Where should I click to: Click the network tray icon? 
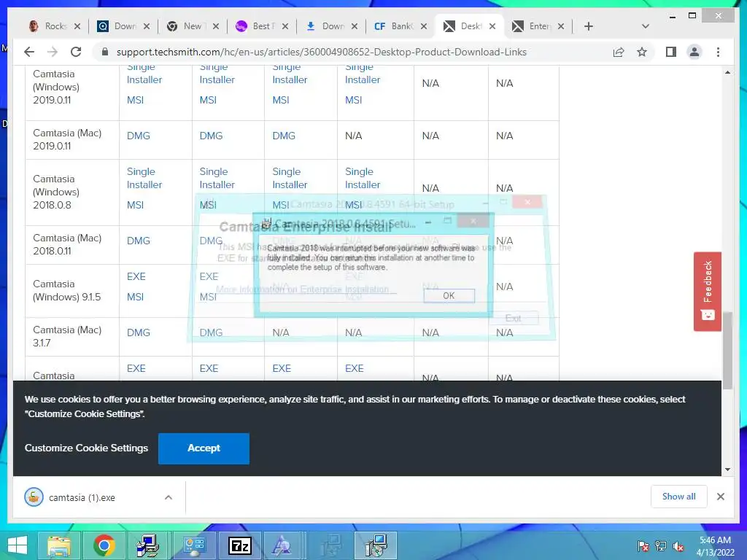pyautogui.click(x=661, y=547)
